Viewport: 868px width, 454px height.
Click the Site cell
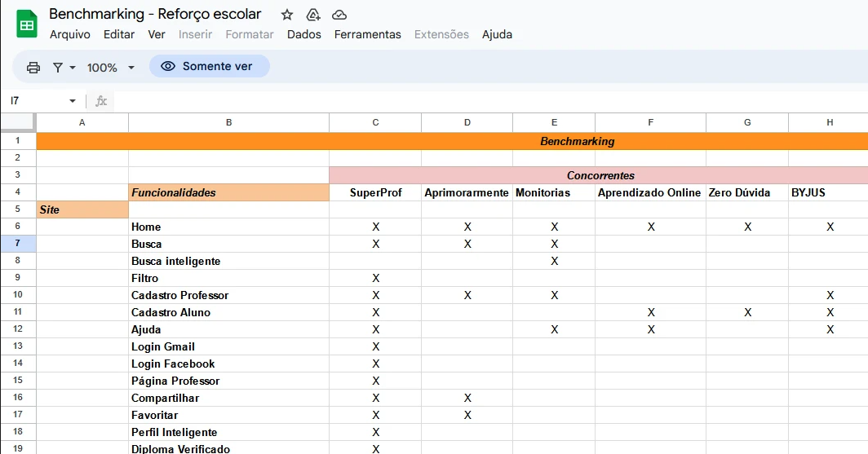82,209
